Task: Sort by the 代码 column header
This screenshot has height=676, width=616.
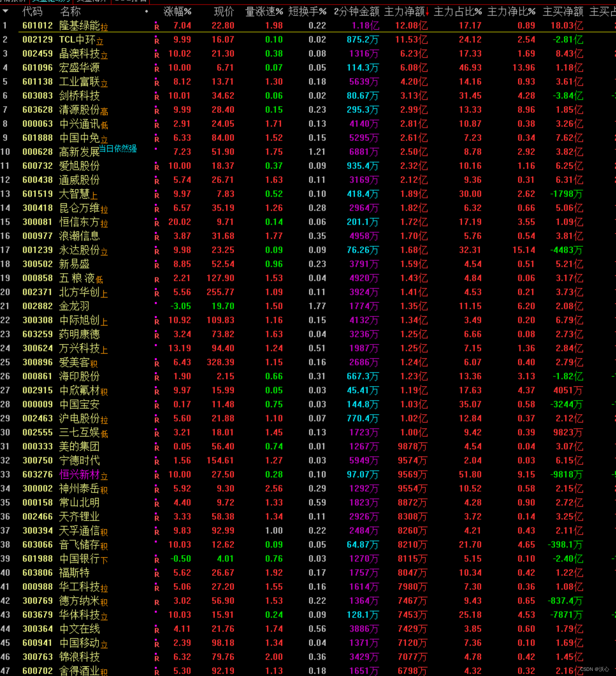Action: coord(32,11)
